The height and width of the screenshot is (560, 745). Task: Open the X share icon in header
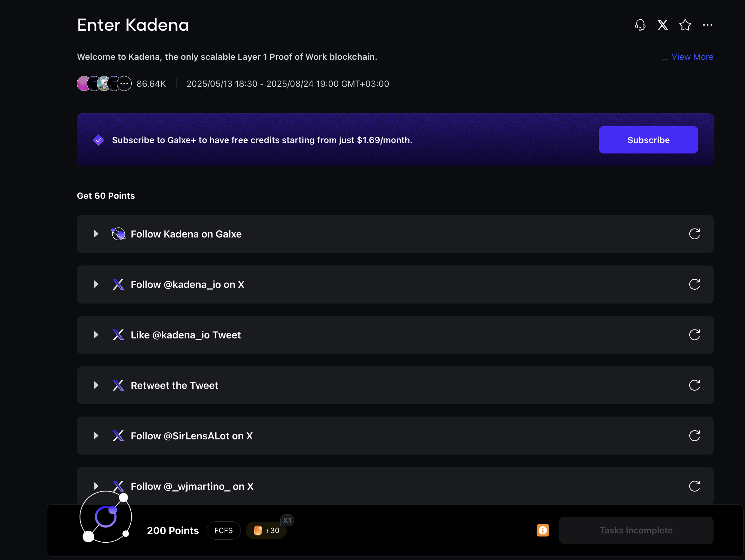pyautogui.click(x=662, y=25)
